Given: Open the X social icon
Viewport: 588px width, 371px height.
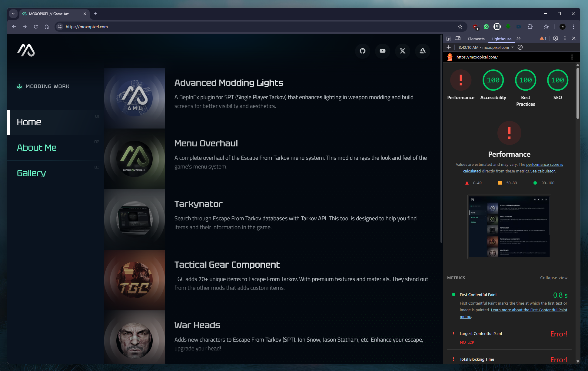Looking at the screenshot, I should [403, 51].
